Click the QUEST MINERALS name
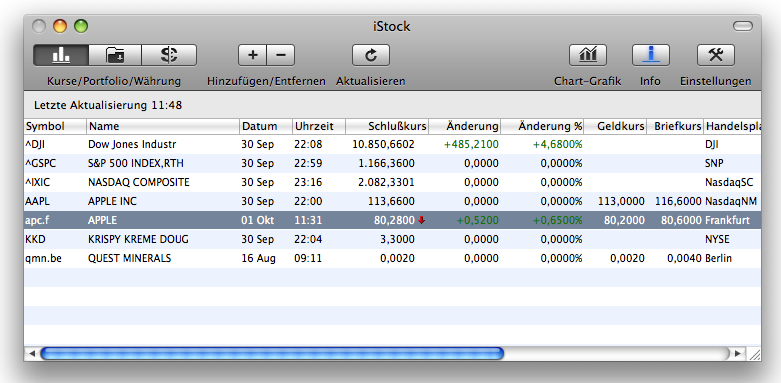The height and width of the screenshot is (383, 781). [129, 258]
